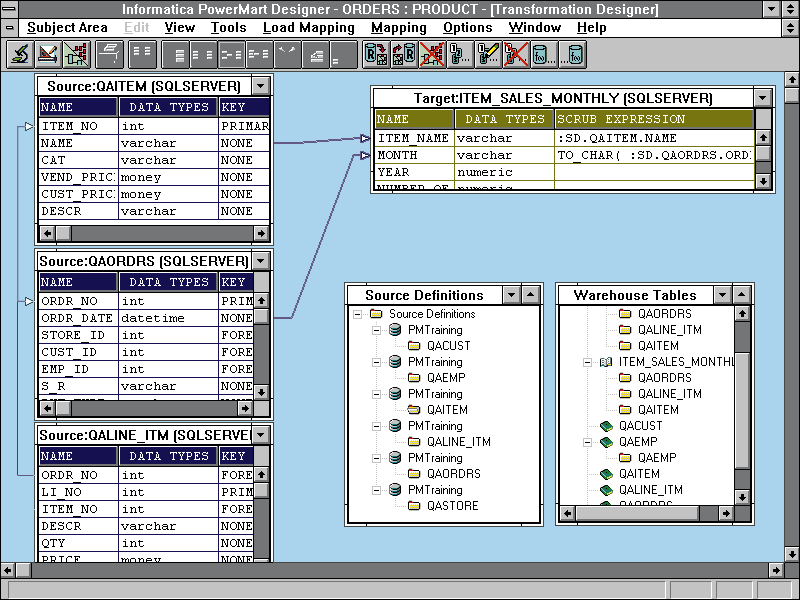The image size is (800, 600).
Task: Click the steps icon with yellow pencil
Action: pyautogui.click(x=488, y=54)
